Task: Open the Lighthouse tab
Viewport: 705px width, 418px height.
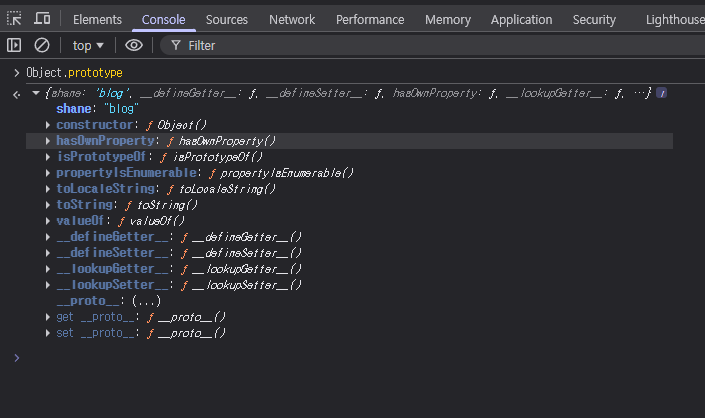Action: pos(675,19)
